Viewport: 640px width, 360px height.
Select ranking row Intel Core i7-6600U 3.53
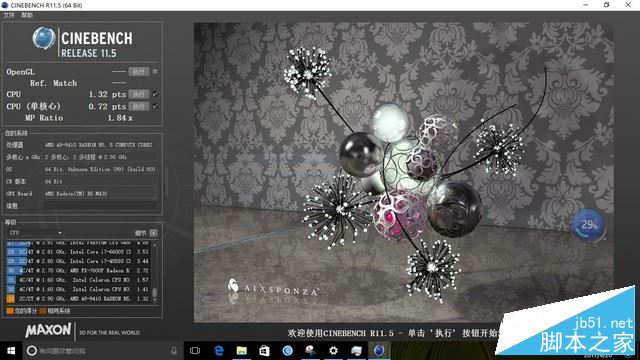[x=78, y=252]
